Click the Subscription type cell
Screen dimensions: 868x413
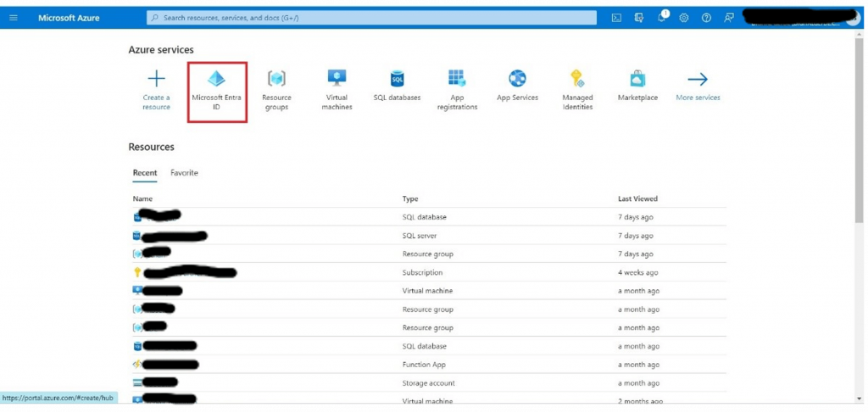pyautogui.click(x=422, y=272)
